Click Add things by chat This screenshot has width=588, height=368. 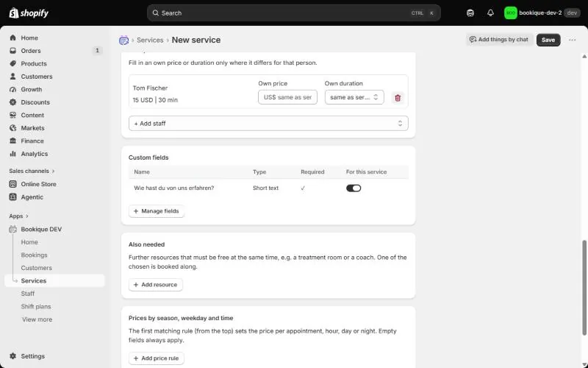pyautogui.click(x=499, y=40)
